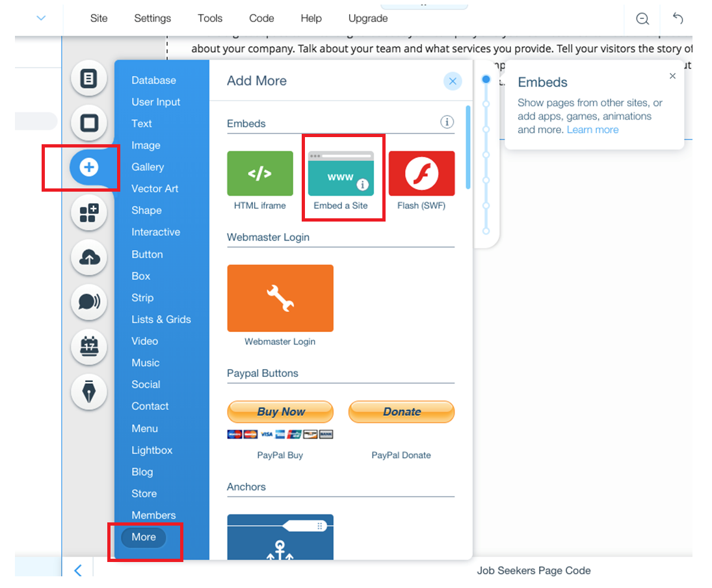The height and width of the screenshot is (588, 712).
Task: Collapse panel with bottom left chevron
Action: (x=78, y=570)
